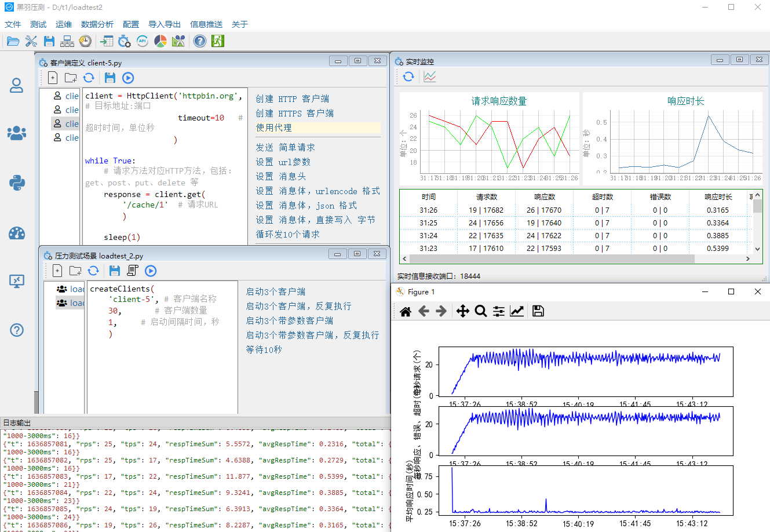Click the highlighted 使用代理 snippet
Image resolution: width=770 pixels, height=532 pixels.
318,128
